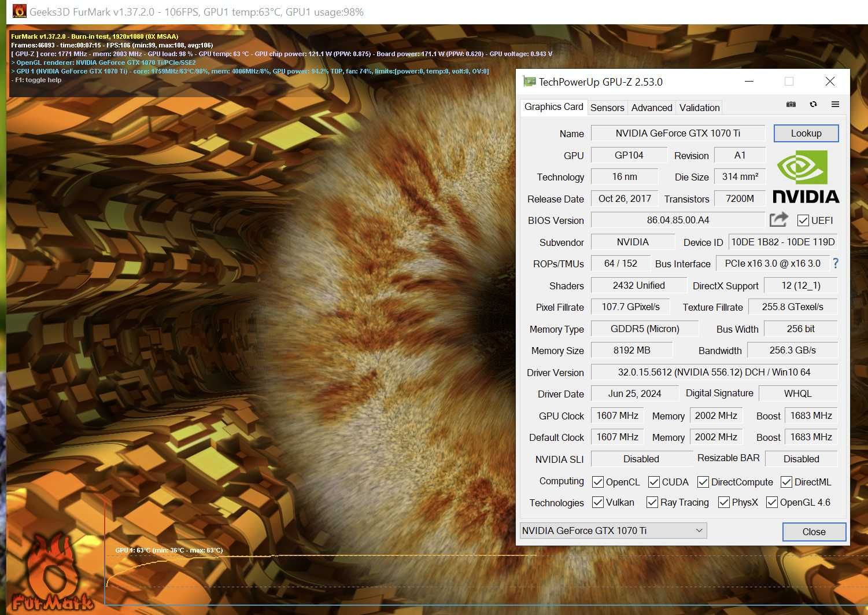Click the Technology value 16 nm

[x=625, y=176]
